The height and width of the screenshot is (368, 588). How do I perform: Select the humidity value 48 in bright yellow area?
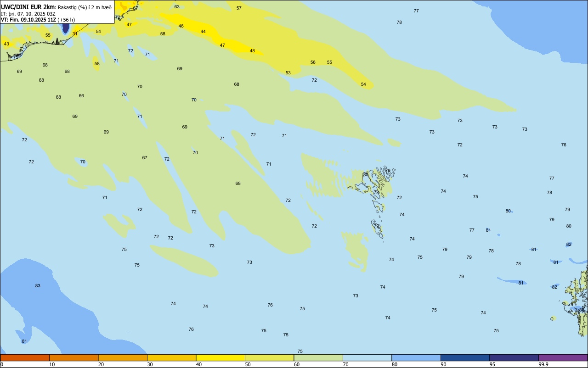[x=252, y=51]
